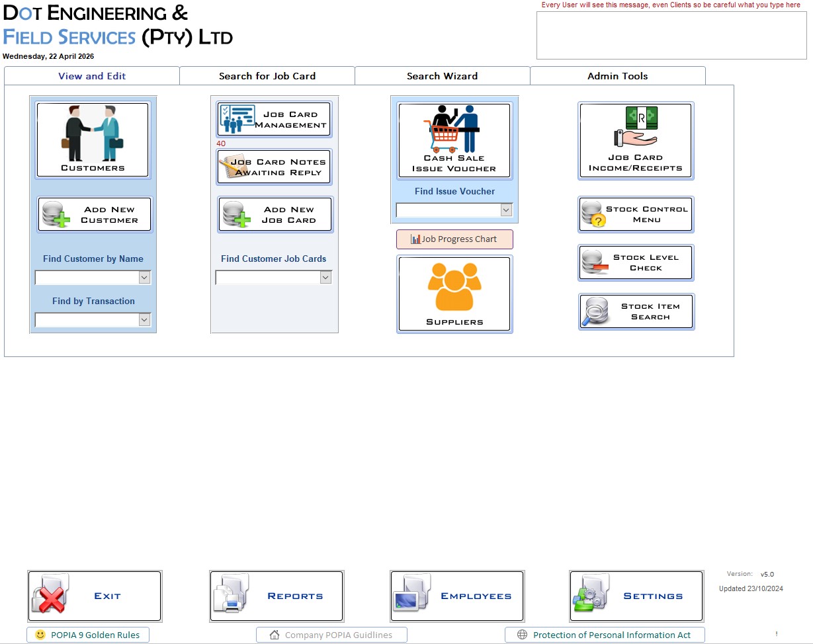The image size is (813, 644).
Task: Click the red Every User will see this message warning
Action: [671, 5]
